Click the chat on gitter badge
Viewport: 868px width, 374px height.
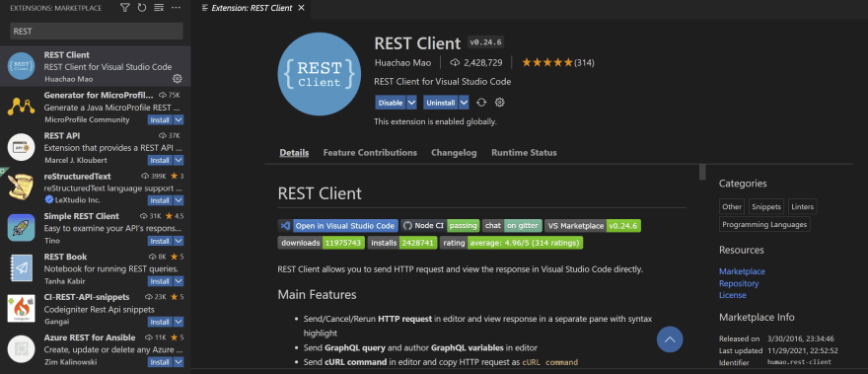[x=512, y=226]
